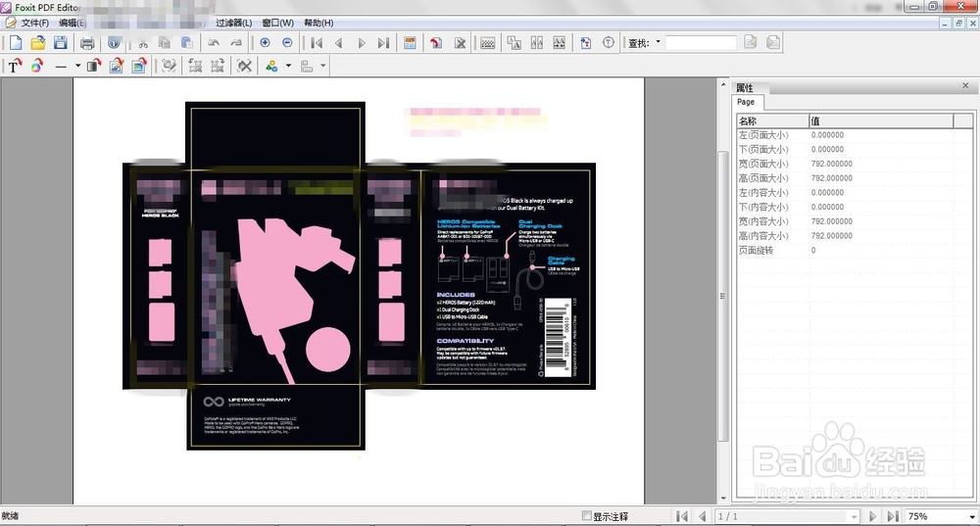The height and width of the screenshot is (526, 980).
Task: Open the color wheel graphics tool
Action: tap(37, 66)
